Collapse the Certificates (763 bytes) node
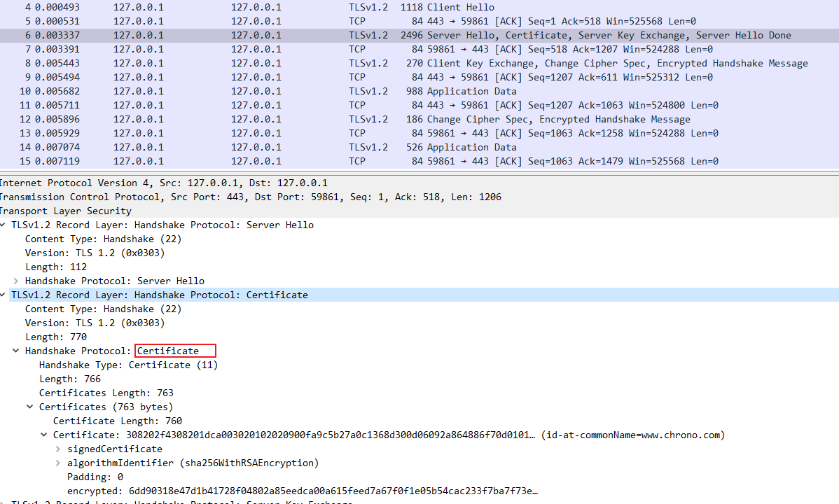 (x=30, y=407)
